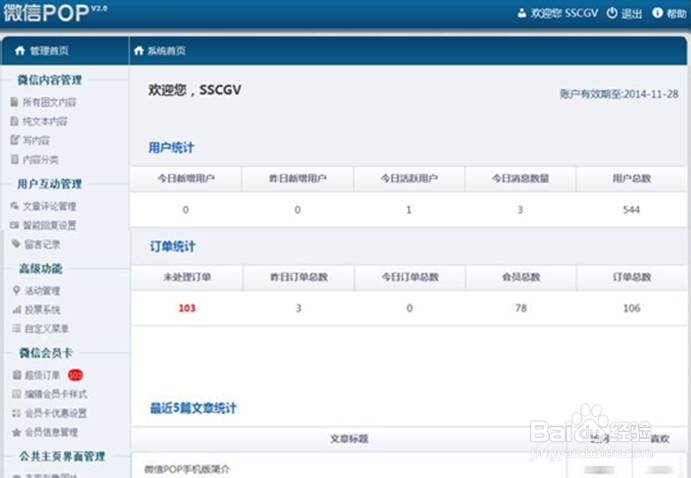Click the red unprocessed orders value 103
691x478 pixels.
(x=187, y=308)
